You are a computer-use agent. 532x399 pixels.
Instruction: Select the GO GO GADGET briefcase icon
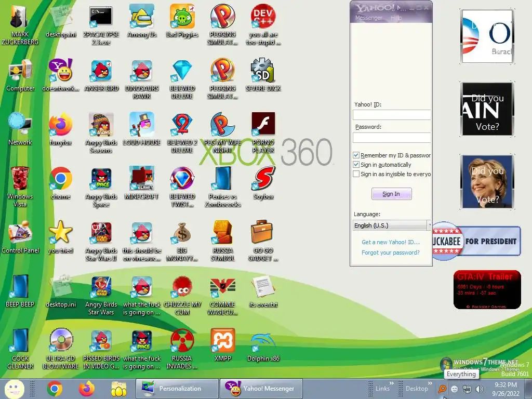pyautogui.click(x=263, y=241)
